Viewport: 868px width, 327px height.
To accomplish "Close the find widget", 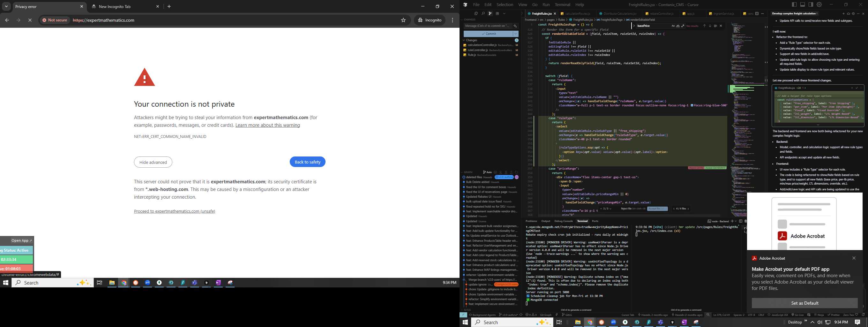I will pyautogui.click(x=721, y=26).
